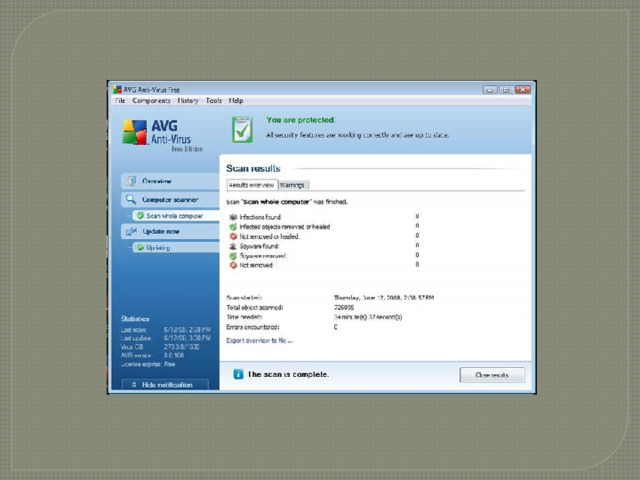Click the Infected objects removed or healed icon

coord(233,227)
